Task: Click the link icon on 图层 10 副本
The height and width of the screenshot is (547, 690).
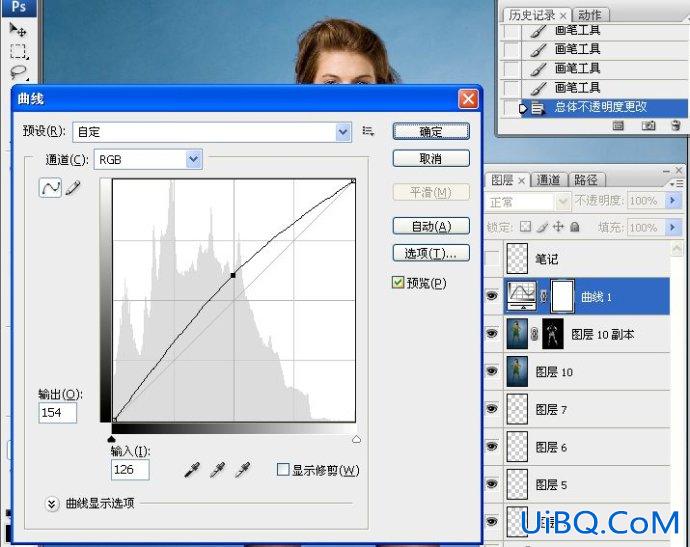Action: 534,334
